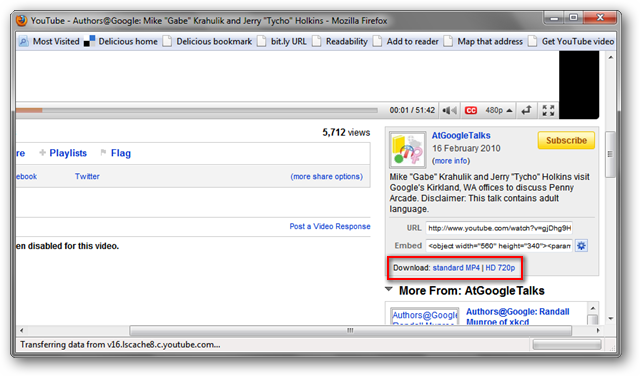Click the AtGoogleTalks channel avatar
The width and height of the screenshot is (640, 376).
click(x=407, y=150)
